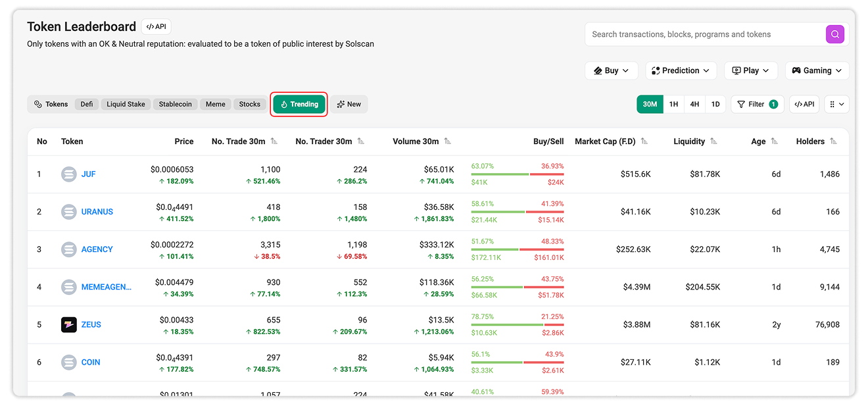The image size is (868, 406).
Task: Click the AGENCY token logo icon
Action: pos(69,249)
